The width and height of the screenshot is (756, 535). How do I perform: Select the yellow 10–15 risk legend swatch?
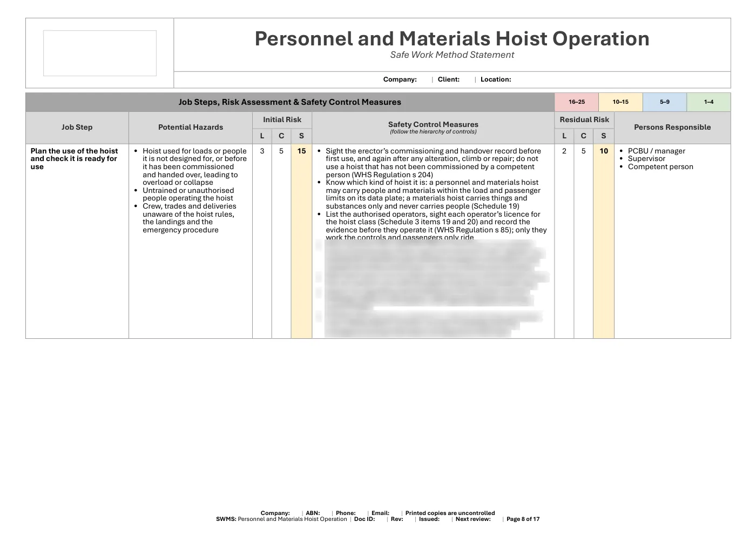pos(620,102)
